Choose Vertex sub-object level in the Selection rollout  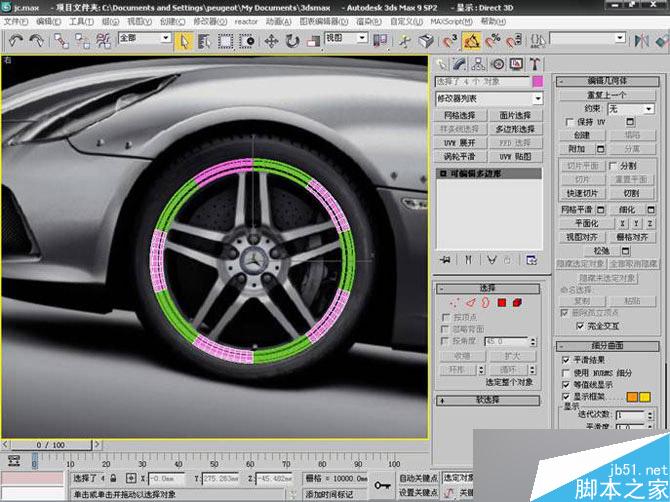tap(456, 301)
